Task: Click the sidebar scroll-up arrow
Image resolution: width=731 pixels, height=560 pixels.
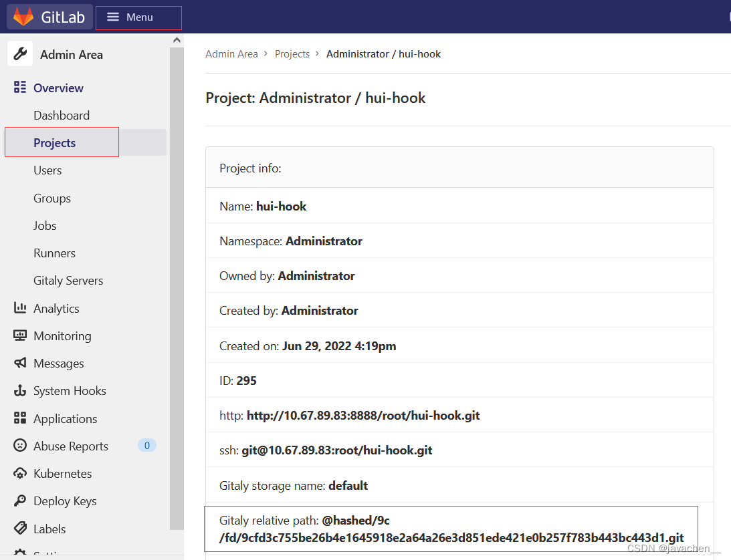Action: [x=177, y=39]
